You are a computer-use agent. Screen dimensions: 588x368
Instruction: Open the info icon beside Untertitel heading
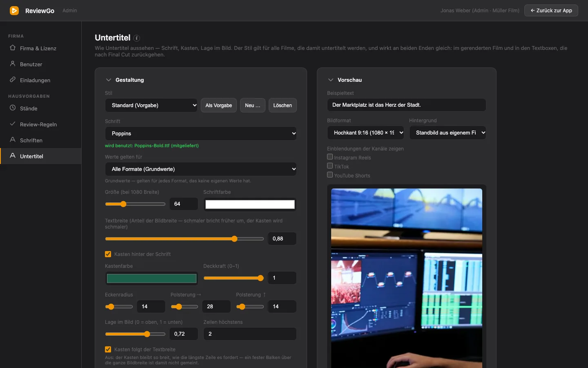coord(137,38)
